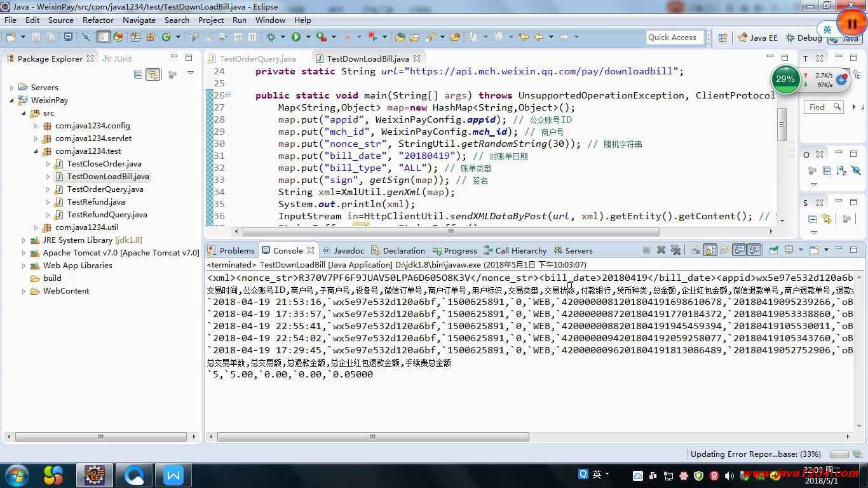868x488 pixels.
Task: Click the editor vertical scrollbar thumb
Action: point(782,123)
